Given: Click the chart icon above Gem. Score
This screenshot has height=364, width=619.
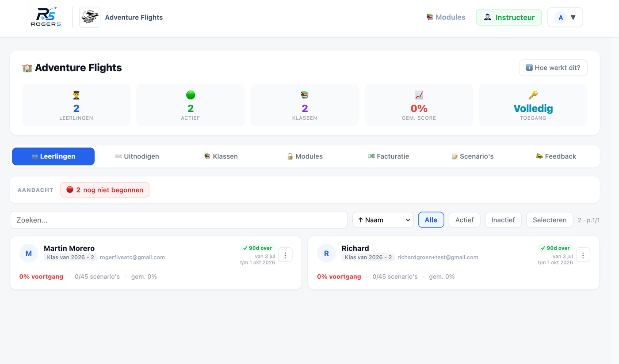Looking at the screenshot, I should click(419, 95).
